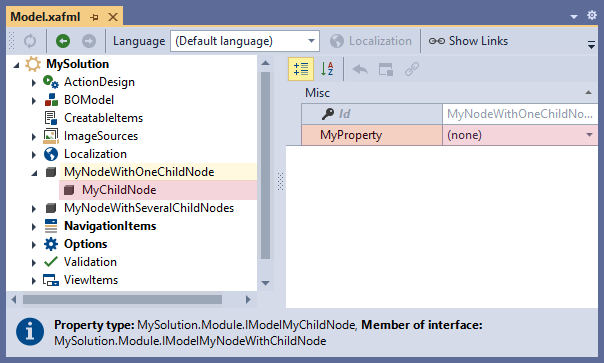Expand the Localization tree node
This screenshot has width=604, height=363.
click(x=34, y=155)
